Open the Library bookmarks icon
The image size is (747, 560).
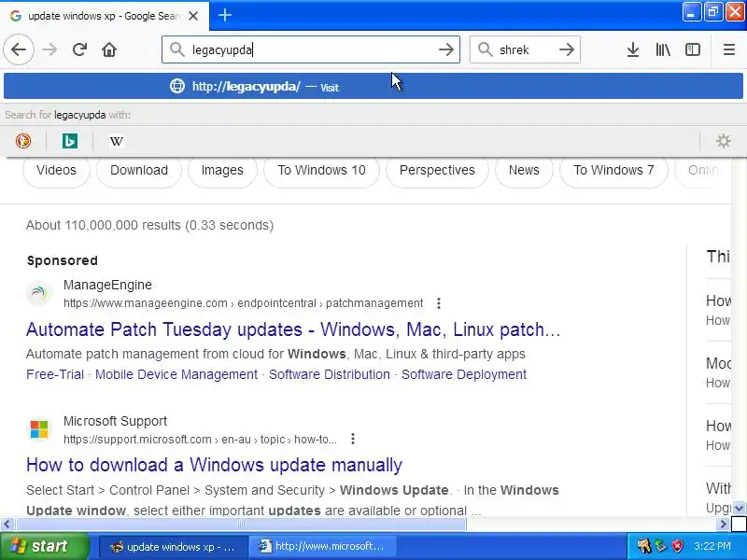tap(663, 49)
